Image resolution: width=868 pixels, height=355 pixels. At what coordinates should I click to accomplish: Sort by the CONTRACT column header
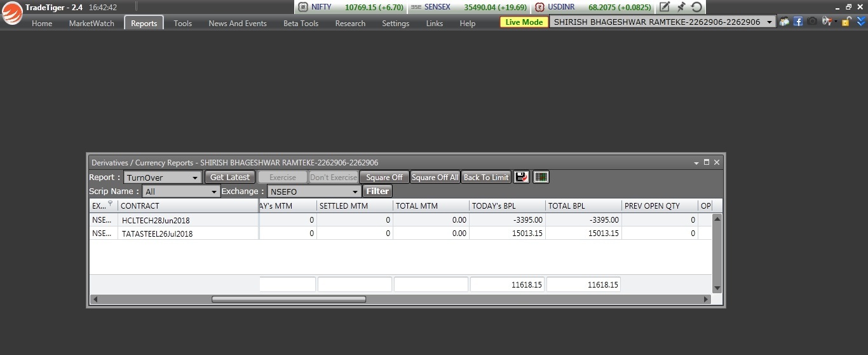(188, 206)
